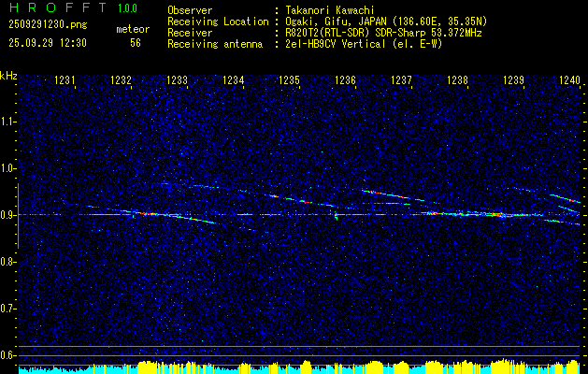
Task: Click the gray vertical bar beside 0.9 kHz
Action: click(18, 216)
